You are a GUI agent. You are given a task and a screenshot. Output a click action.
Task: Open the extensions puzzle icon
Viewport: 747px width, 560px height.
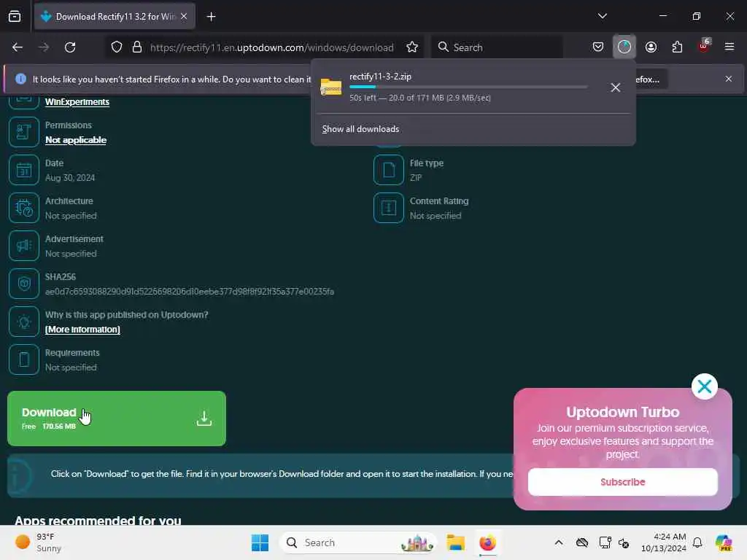[677, 47]
